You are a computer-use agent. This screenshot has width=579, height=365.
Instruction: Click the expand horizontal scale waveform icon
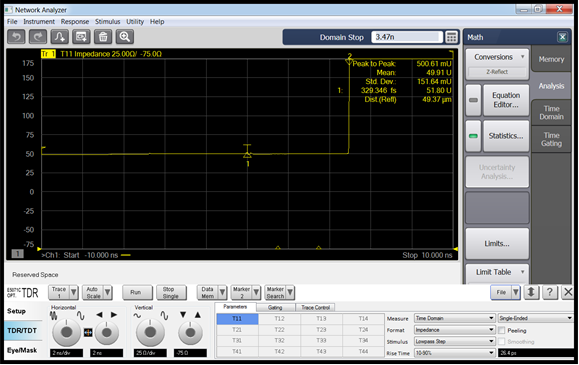click(80, 315)
